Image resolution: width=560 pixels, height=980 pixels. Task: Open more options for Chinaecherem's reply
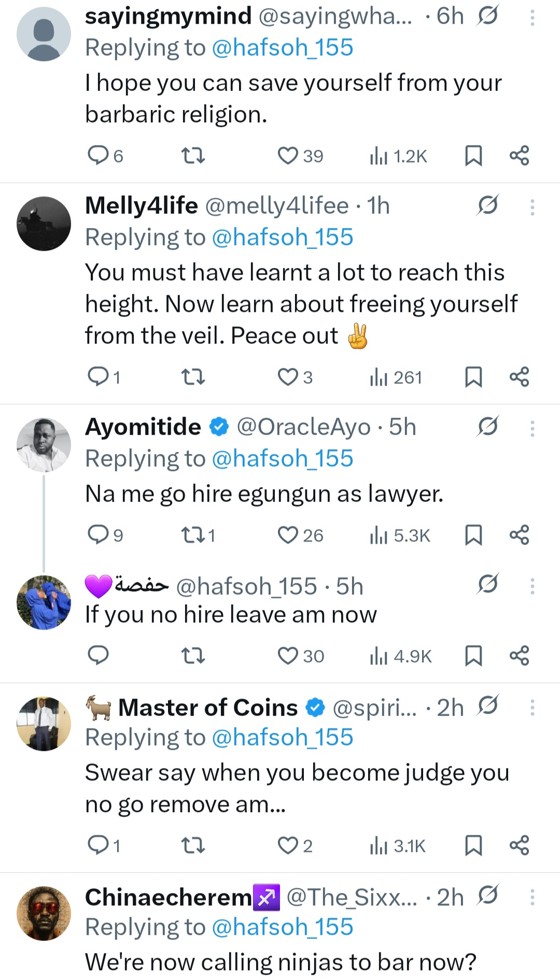[532, 897]
